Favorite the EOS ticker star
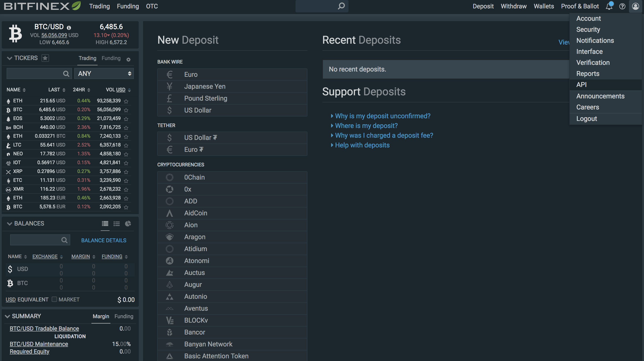The width and height of the screenshot is (644, 361). (x=126, y=119)
